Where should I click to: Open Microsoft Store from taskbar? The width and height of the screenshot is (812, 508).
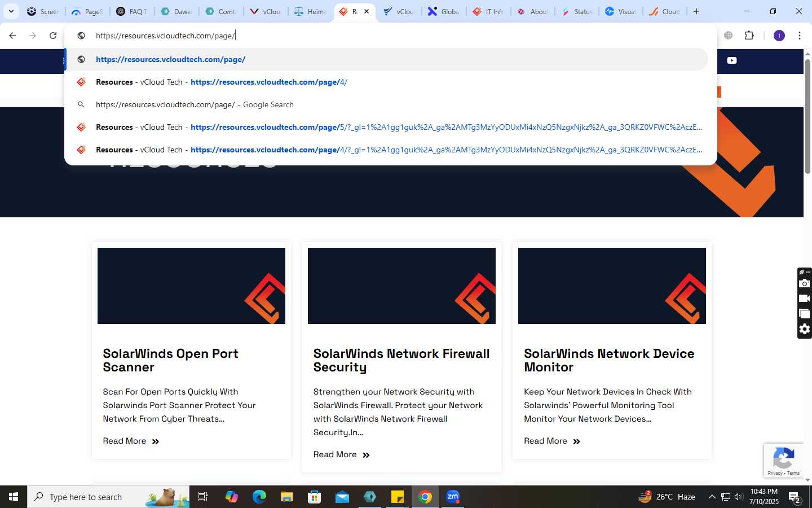pyautogui.click(x=315, y=497)
